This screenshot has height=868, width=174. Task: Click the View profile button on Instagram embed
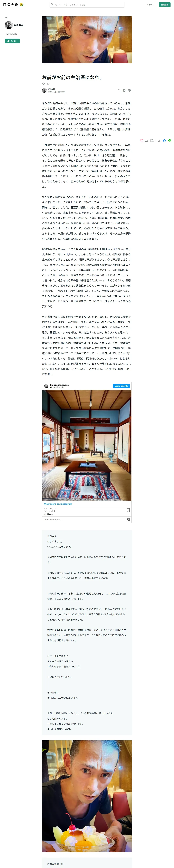click(x=121, y=386)
